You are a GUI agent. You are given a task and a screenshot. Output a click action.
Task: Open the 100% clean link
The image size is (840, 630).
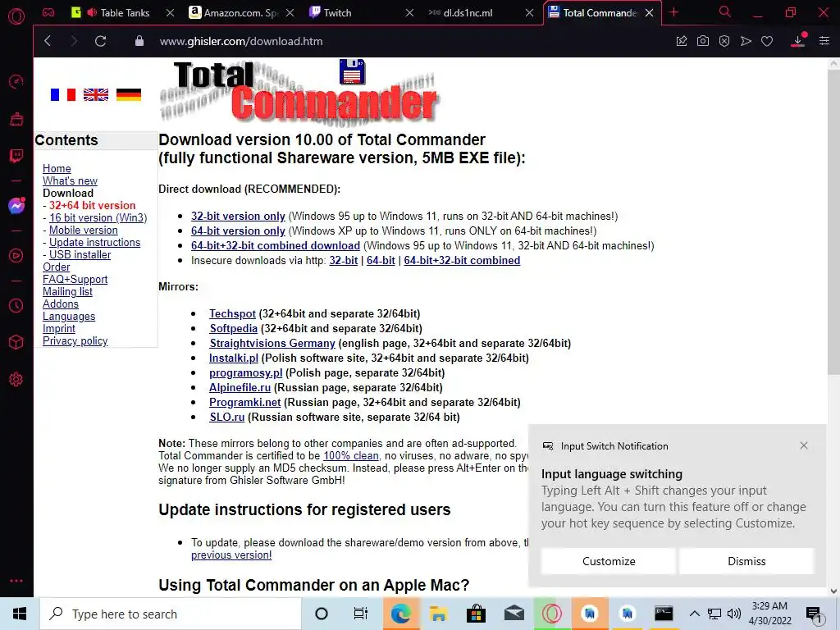351,456
